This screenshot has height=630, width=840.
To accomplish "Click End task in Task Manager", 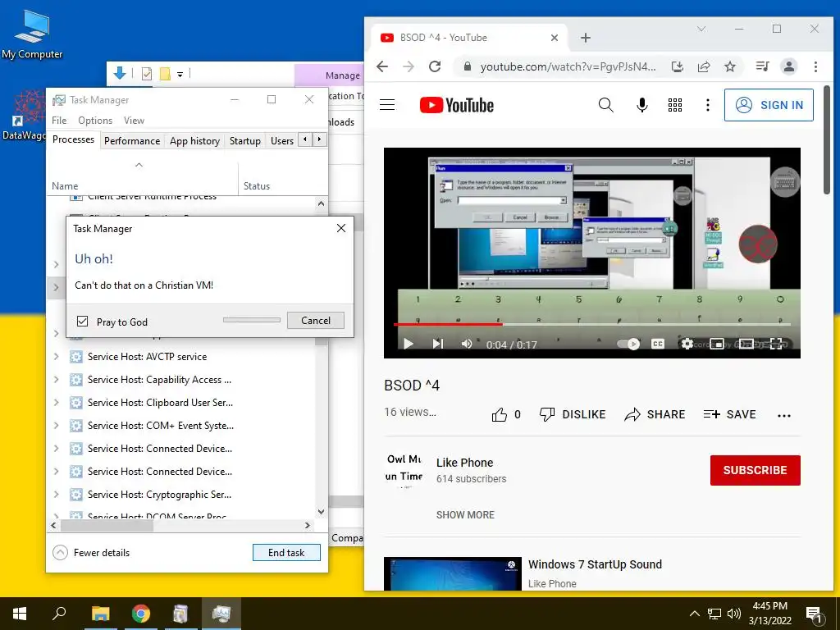I will click(x=286, y=552).
